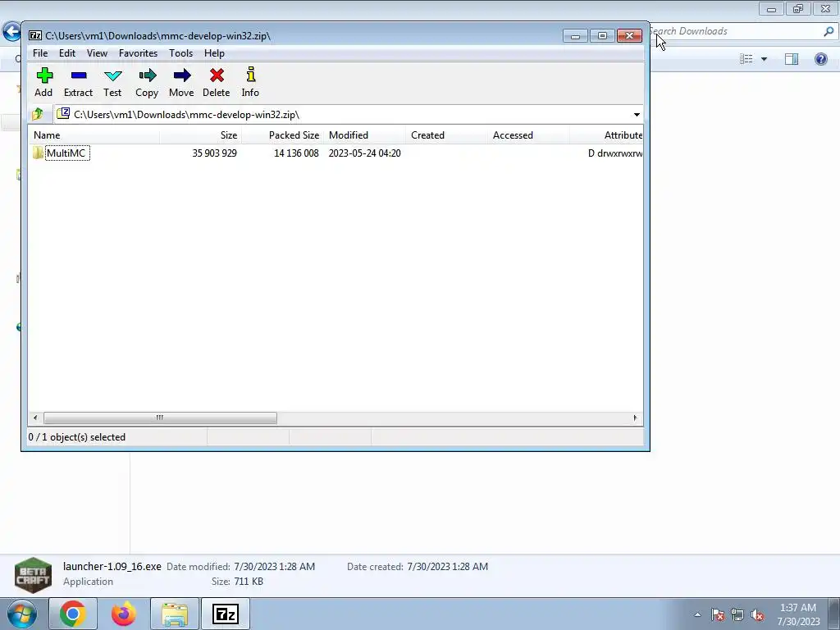
Task: Click the Date modified value in details pane
Action: tap(274, 567)
